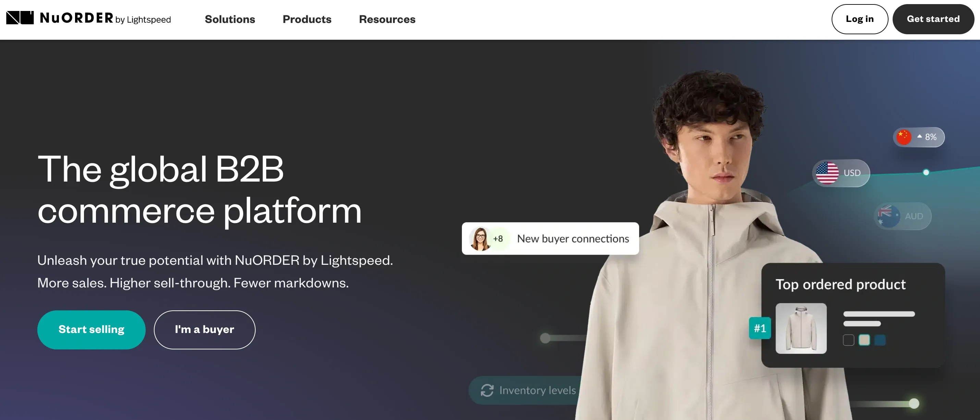The height and width of the screenshot is (420, 980).
Task: Open the Solutions menu
Action: click(230, 19)
